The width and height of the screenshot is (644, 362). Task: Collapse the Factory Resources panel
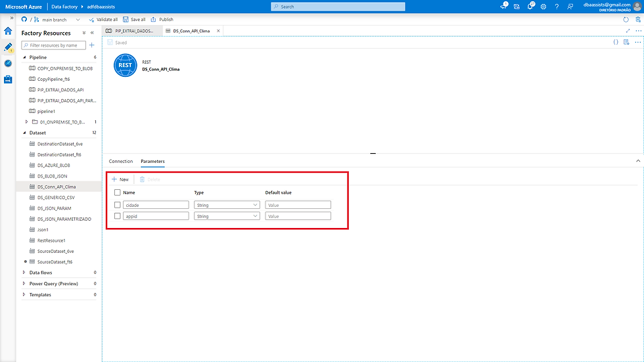[x=92, y=33]
